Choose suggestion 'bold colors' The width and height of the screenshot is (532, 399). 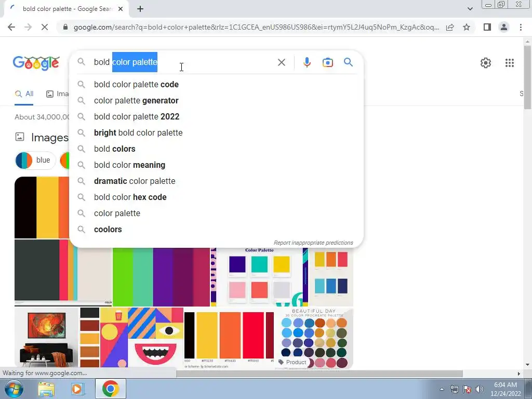coord(217,149)
